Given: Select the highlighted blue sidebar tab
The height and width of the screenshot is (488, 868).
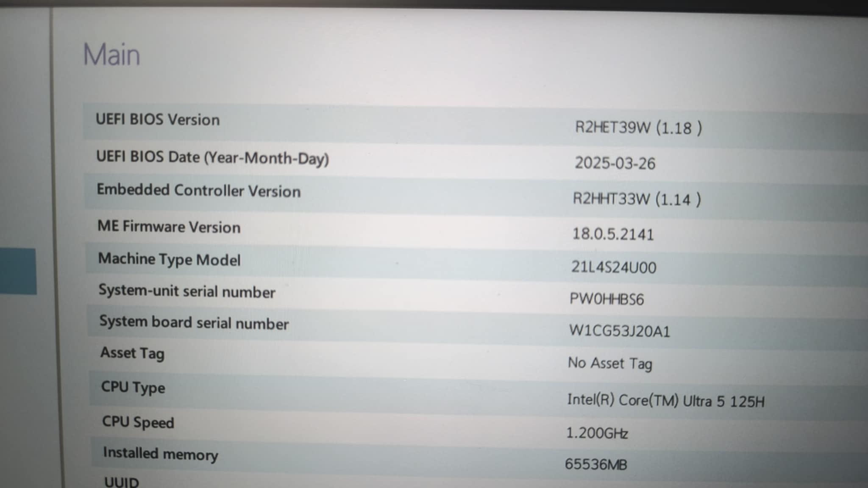Looking at the screenshot, I should pyautogui.click(x=18, y=271).
